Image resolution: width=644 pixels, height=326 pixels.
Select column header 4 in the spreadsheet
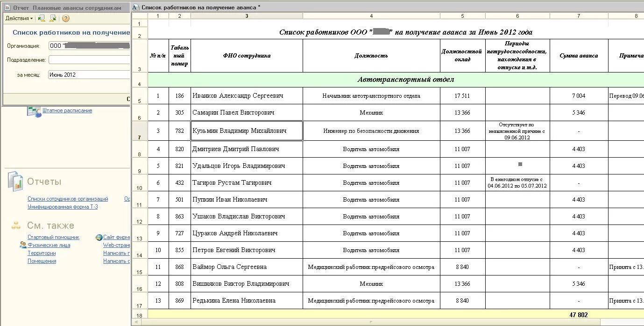tap(371, 16)
